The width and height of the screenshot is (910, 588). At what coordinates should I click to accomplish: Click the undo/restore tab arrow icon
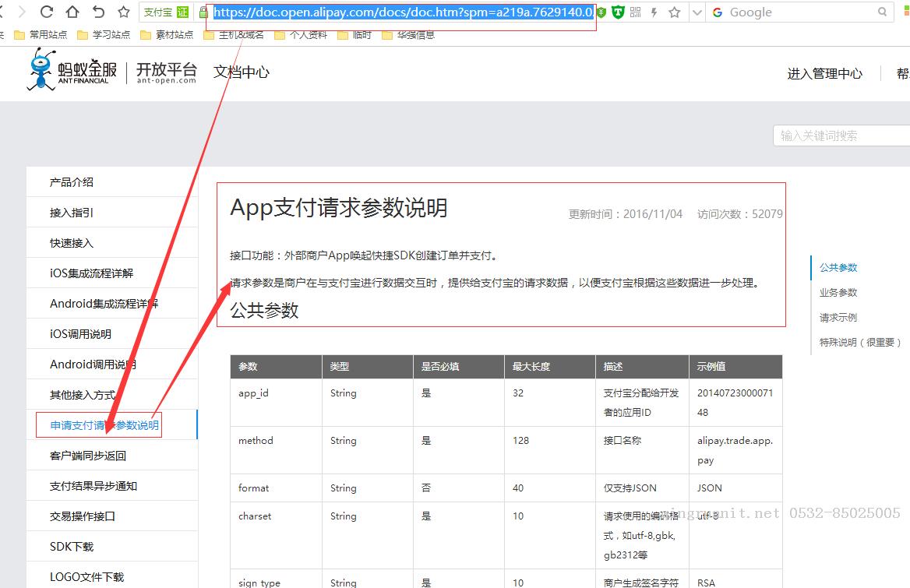[99, 12]
